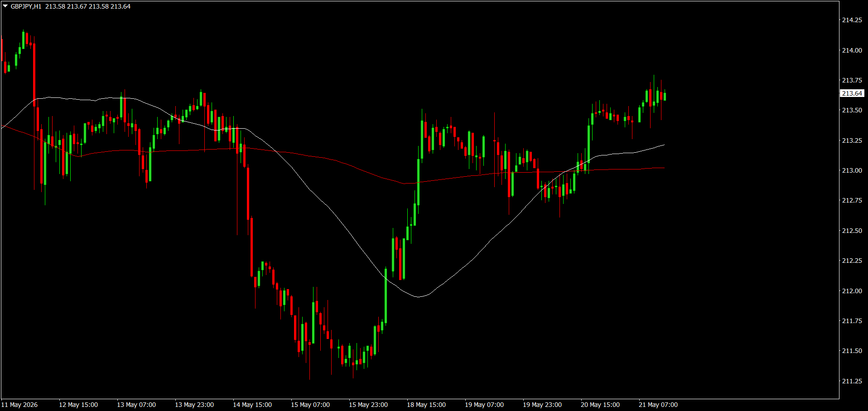Screen dimensions: 868x411
Task: Click the 214.00 price axis label
Action: click(x=852, y=50)
